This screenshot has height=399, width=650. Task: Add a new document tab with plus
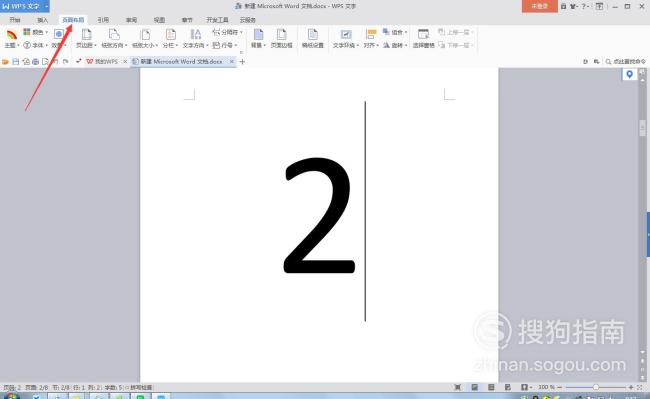pyautogui.click(x=243, y=62)
